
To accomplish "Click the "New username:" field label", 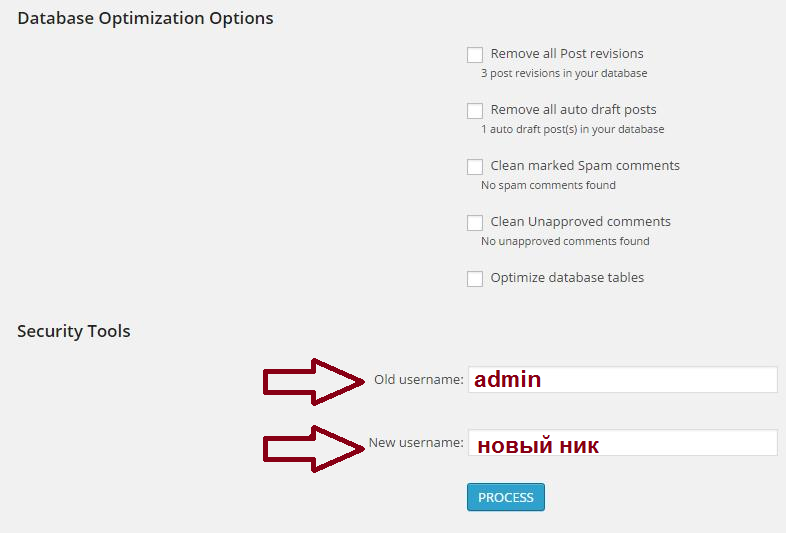I will 416,443.
